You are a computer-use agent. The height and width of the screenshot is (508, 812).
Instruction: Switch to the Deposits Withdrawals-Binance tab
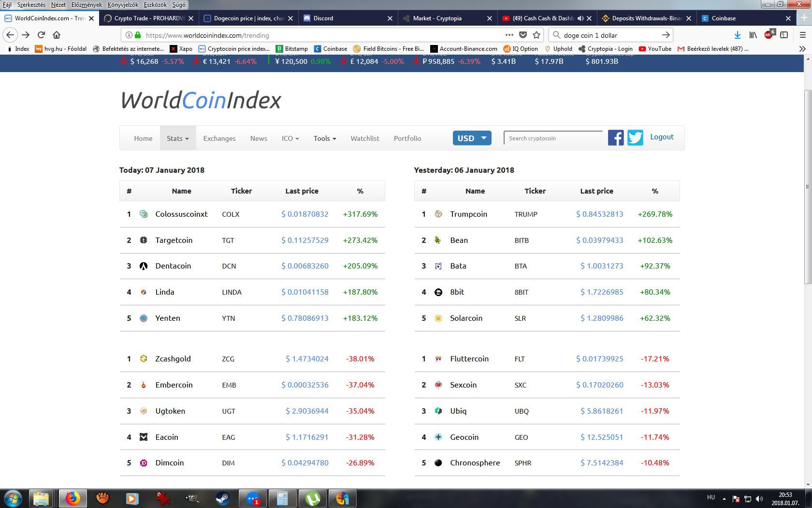pos(647,18)
